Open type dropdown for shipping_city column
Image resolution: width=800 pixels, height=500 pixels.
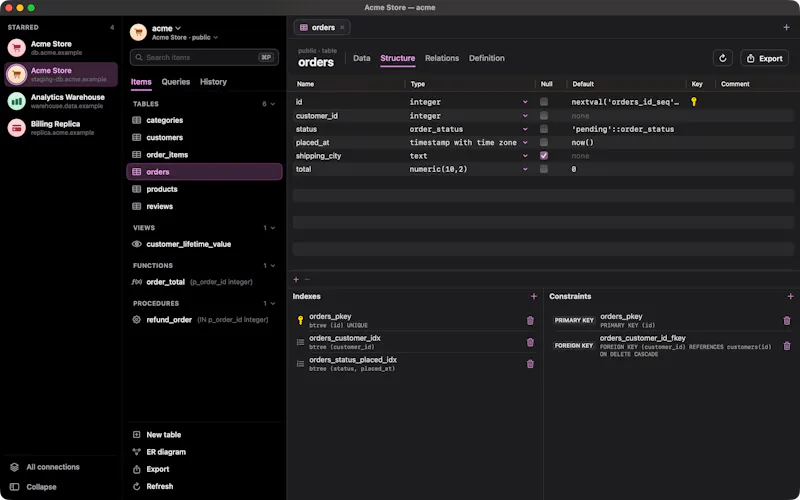click(x=525, y=156)
